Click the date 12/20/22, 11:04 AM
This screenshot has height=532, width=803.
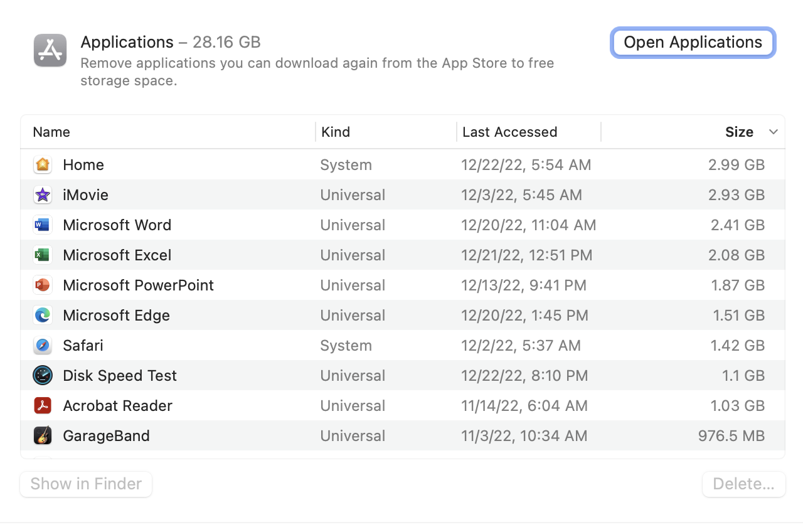point(528,225)
